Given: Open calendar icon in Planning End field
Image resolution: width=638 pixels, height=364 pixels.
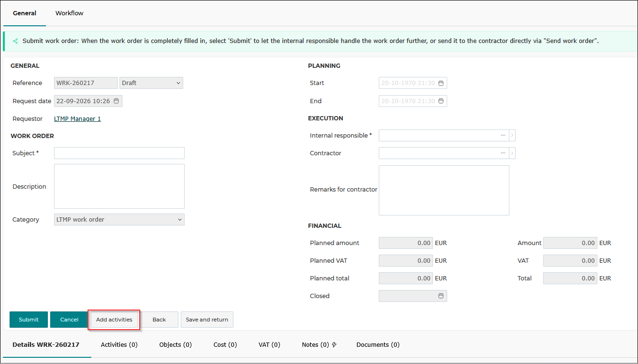Looking at the screenshot, I should [441, 101].
